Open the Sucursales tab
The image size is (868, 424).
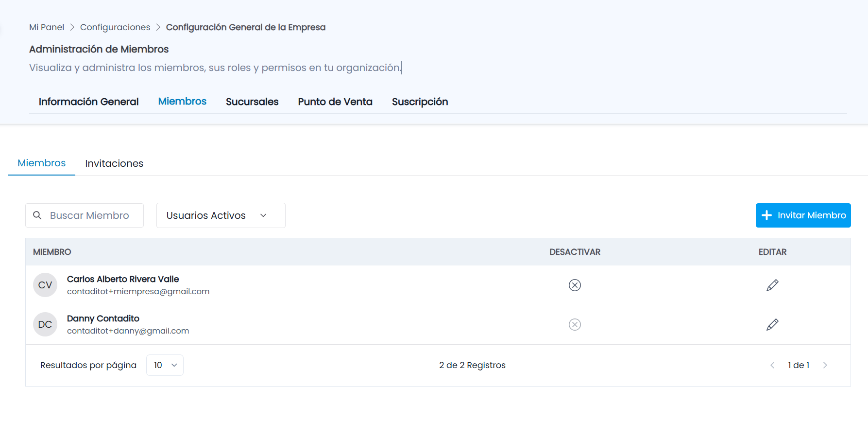[x=252, y=102]
